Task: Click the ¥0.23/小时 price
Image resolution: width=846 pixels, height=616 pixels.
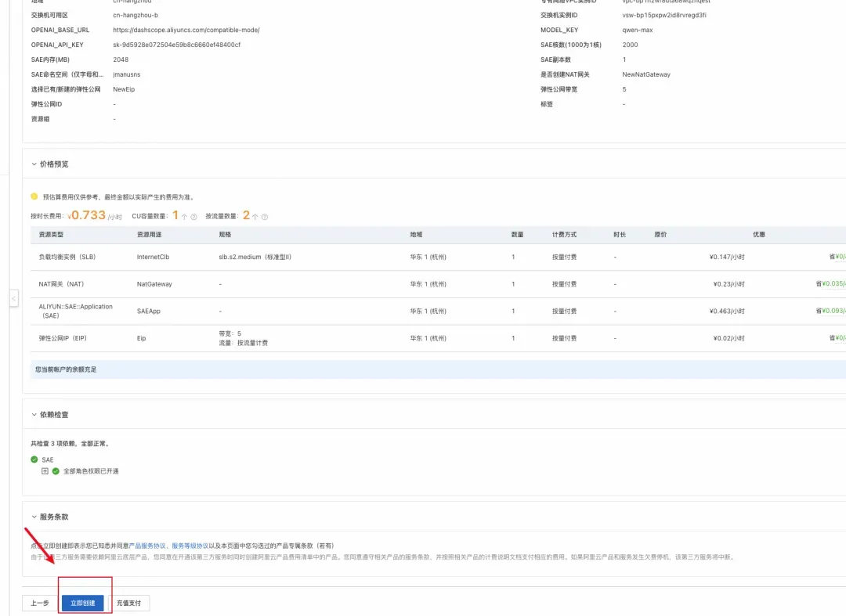Action: (x=729, y=284)
